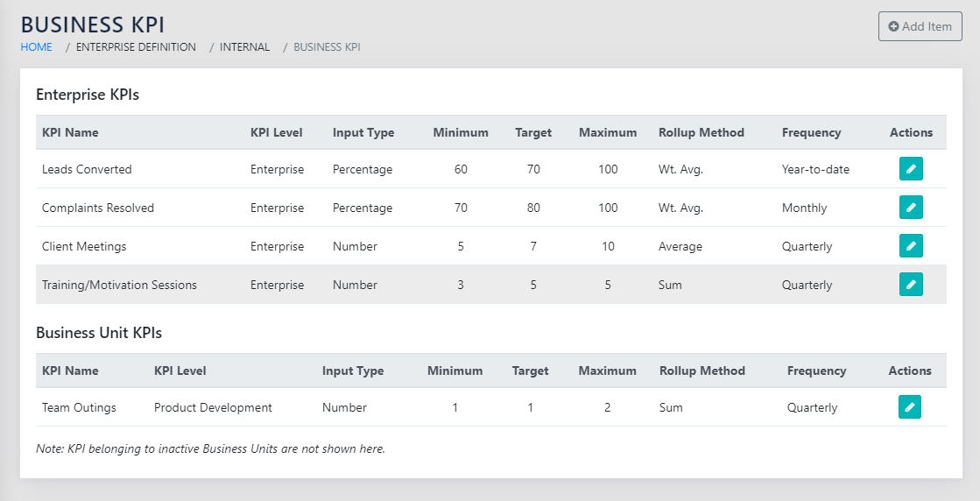Edit the Team Outings KPI
Screen dimensions: 980x501
point(909,407)
